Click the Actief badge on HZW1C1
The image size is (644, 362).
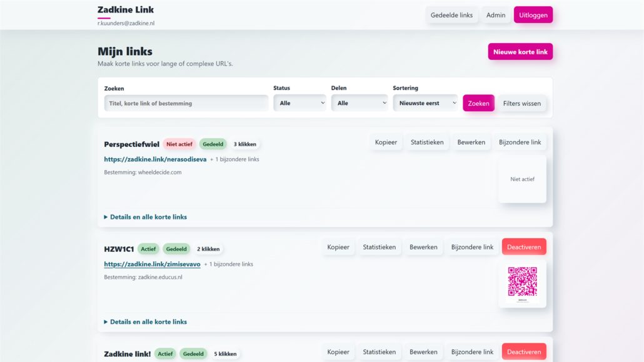148,249
